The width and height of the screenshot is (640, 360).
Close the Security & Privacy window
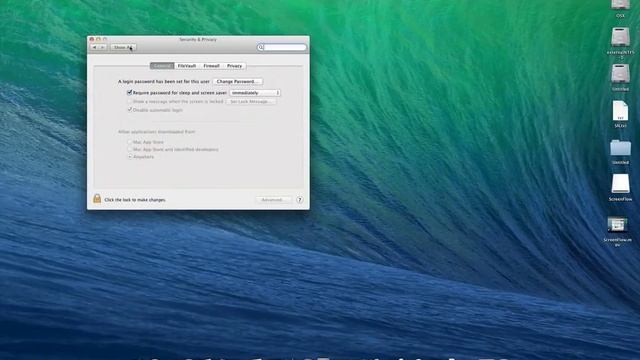[91, 39]
